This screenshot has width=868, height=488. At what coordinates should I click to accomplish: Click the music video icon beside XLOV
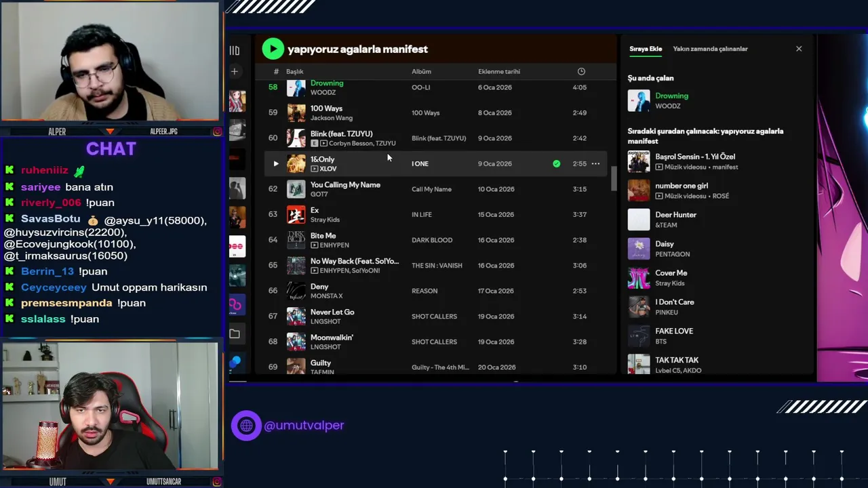tap(314, 169)
